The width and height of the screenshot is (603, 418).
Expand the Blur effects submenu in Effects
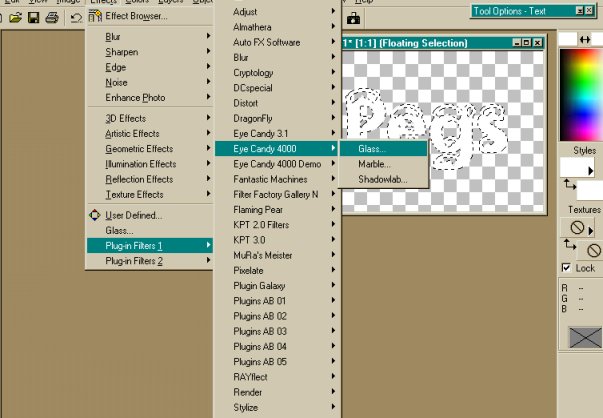tap(150, 37)
